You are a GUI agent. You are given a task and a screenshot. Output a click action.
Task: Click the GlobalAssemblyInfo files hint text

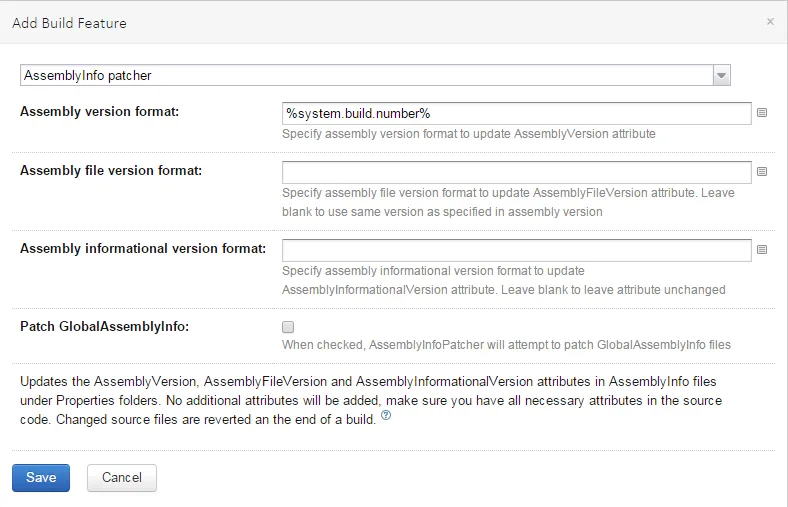click(x=506, y=345)
